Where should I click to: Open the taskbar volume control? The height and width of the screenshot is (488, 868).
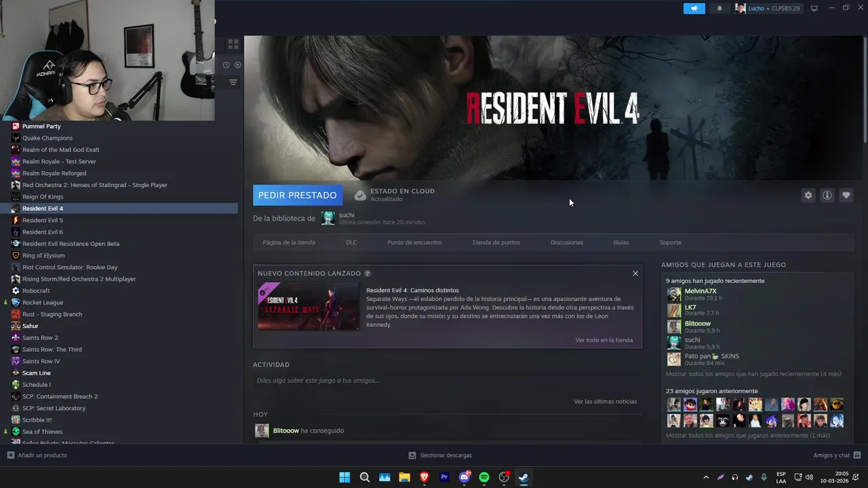[x=809, y=477]
